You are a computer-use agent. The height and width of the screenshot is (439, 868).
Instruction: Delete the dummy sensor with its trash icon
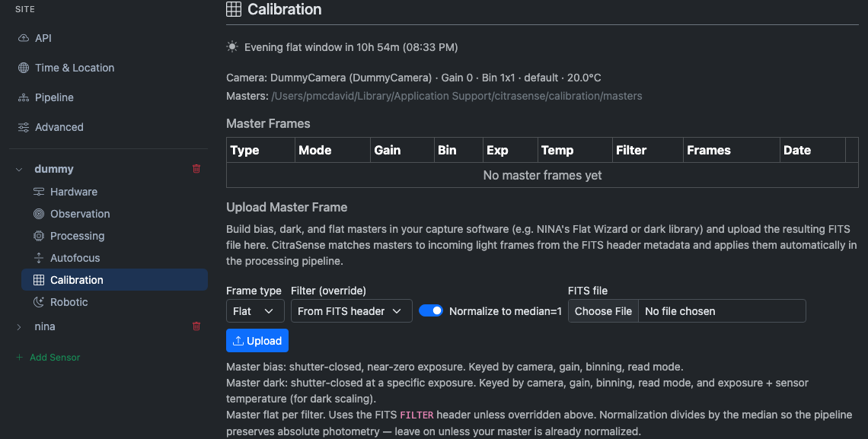196,169
